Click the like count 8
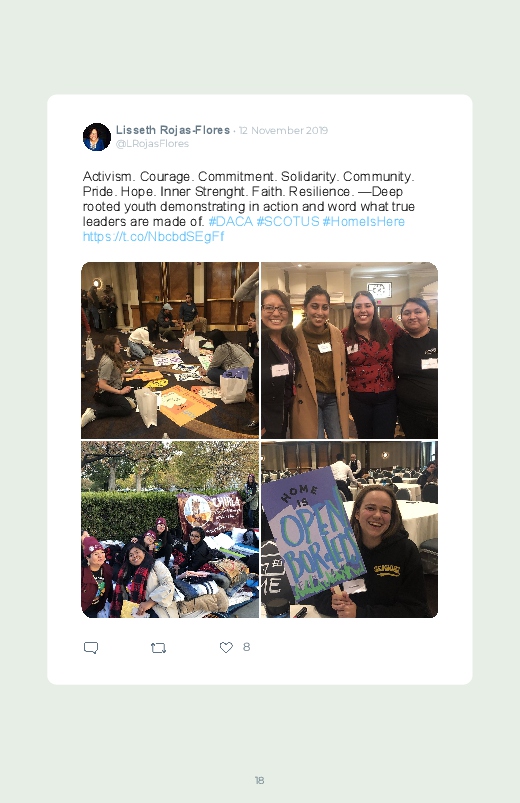 point(246,647)
